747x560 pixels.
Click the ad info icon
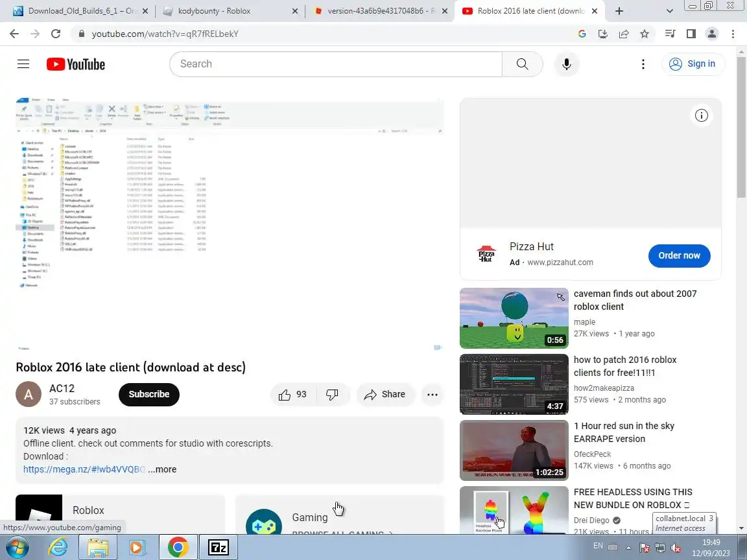(x=701, y=115)
